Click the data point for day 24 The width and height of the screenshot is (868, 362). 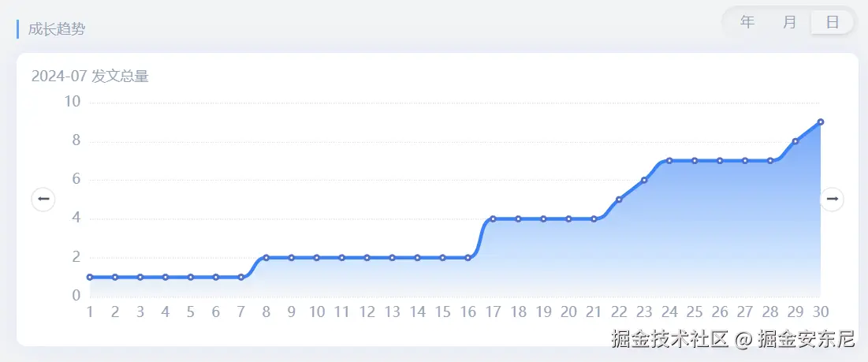click(669, 161)
